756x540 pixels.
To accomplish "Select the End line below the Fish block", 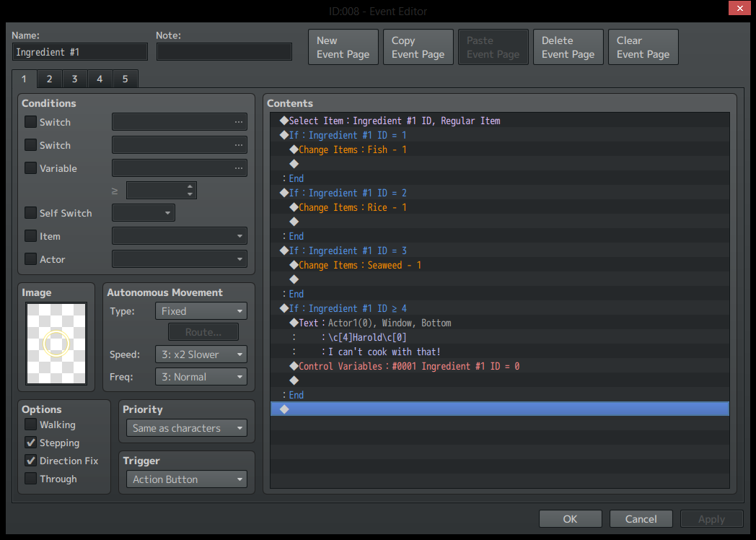I will [x=500, y=178].
